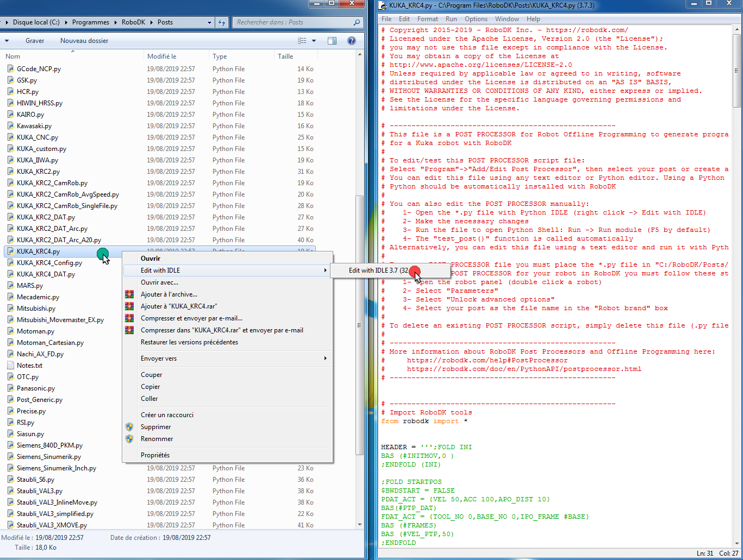Click the Explorer refresh button

221,22
